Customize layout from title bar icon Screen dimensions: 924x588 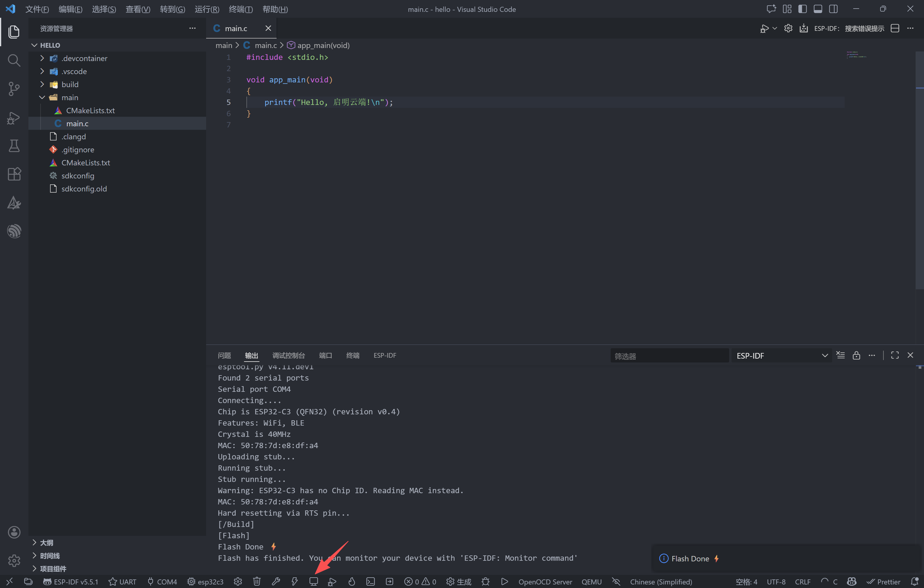pos(787,9)
